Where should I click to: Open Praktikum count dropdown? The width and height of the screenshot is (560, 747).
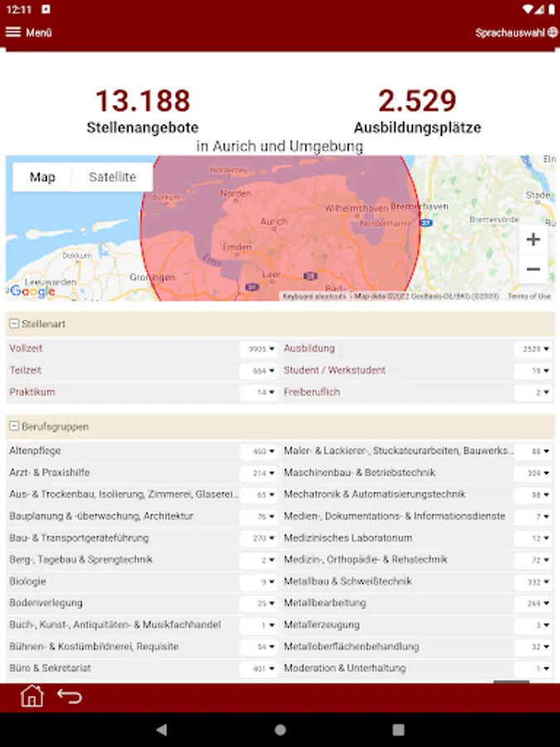point(259,393)
